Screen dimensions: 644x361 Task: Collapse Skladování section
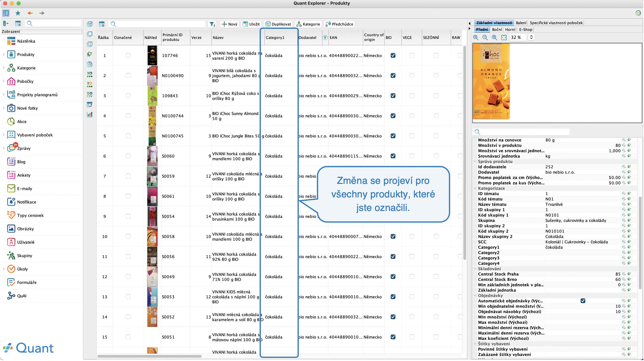(475, 269)
